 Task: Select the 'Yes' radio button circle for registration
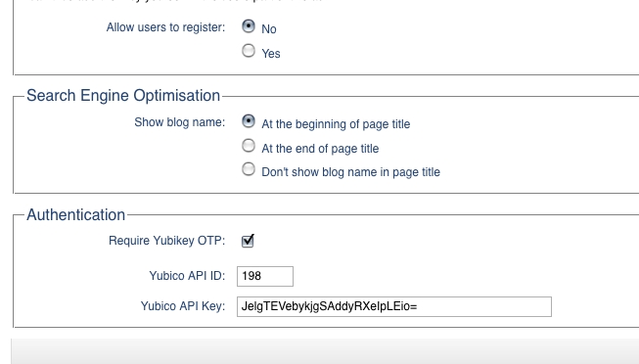(249, 51)
